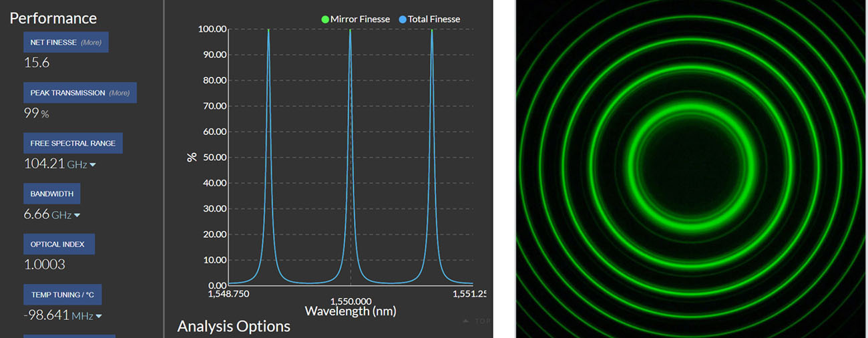Click the Performance panel heading
Image resolution: width=868 pixels, height=338 pixels.
click(x=53, y=18)
